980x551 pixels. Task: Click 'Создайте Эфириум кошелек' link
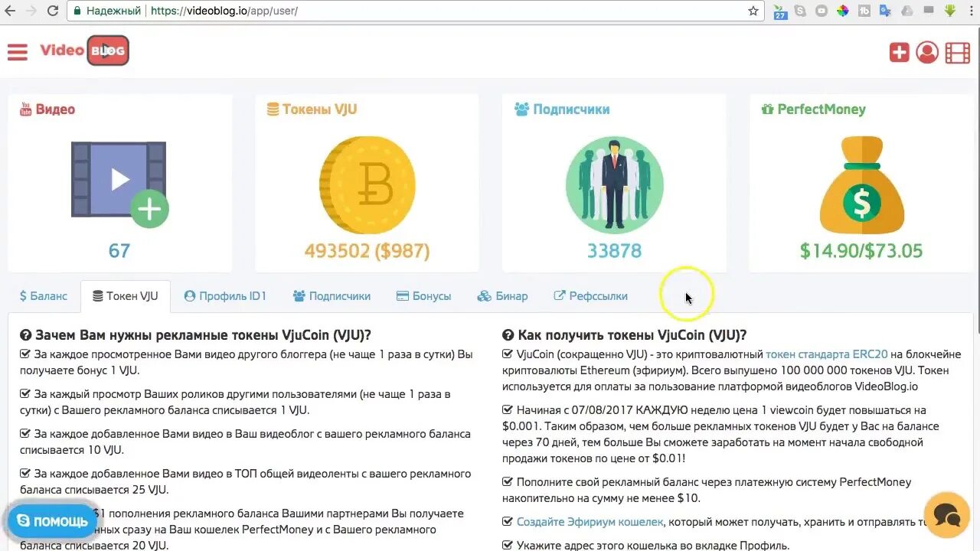click(x=590, y=522)
